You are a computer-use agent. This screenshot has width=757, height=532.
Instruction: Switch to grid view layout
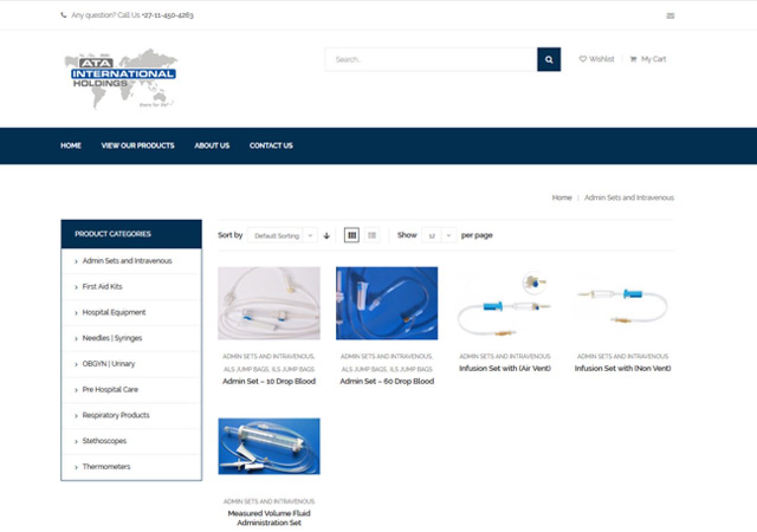pyautogui.click(x=352, y=235)
